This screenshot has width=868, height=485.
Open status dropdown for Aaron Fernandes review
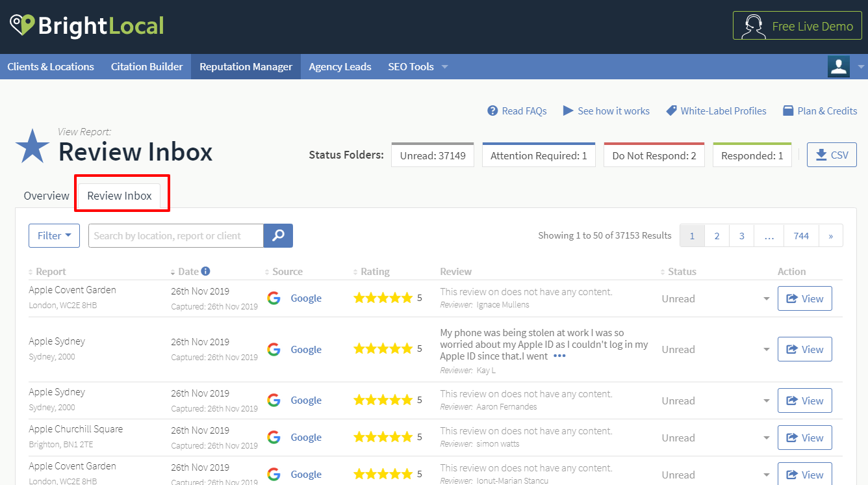tap(767, 401)
